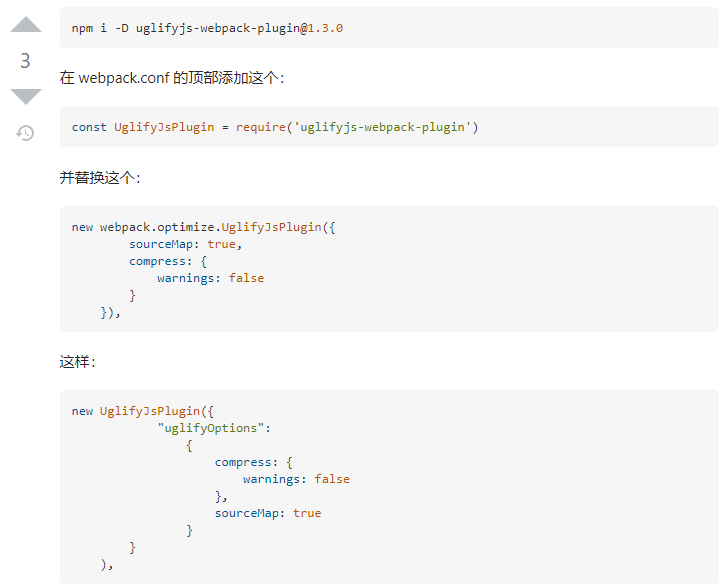This screenshot has width=728, height=587.
Task: Open the answer's edit history icon
Action: pos(26,132)
